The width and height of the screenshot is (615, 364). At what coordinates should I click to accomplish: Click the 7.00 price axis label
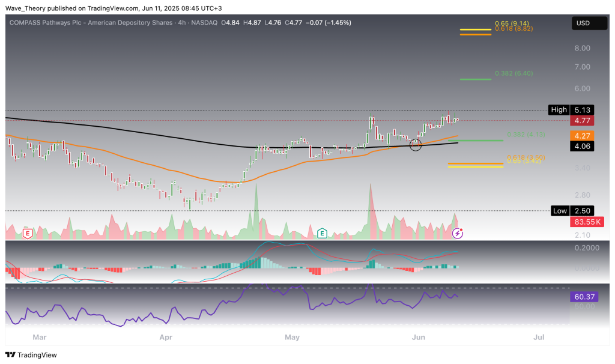(583, 67)
